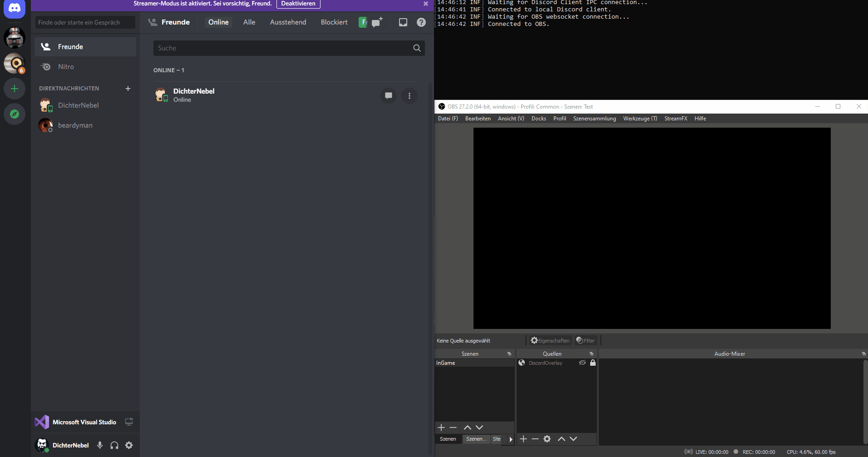Undock the Szenen panel with its float icon
The width and height of the screenshot is (868, 457).
point(509,354)
